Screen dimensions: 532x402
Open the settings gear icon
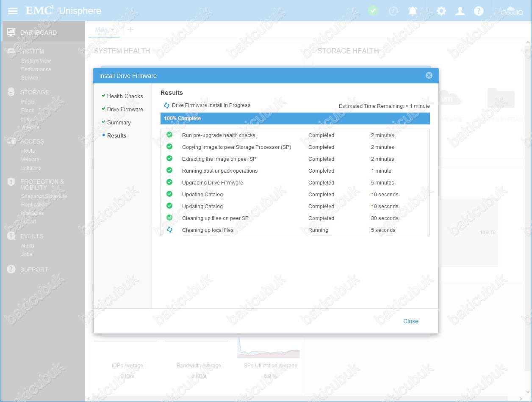441,11
